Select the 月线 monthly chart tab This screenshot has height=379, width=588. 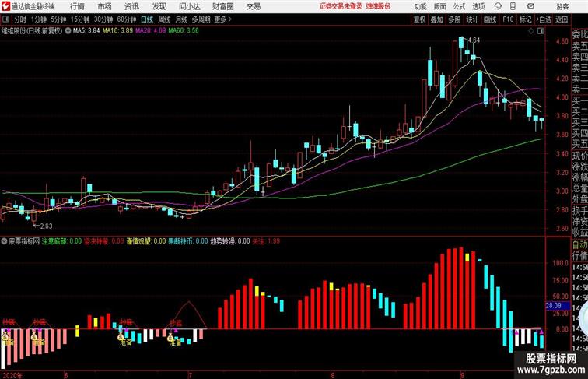point(181,19)
